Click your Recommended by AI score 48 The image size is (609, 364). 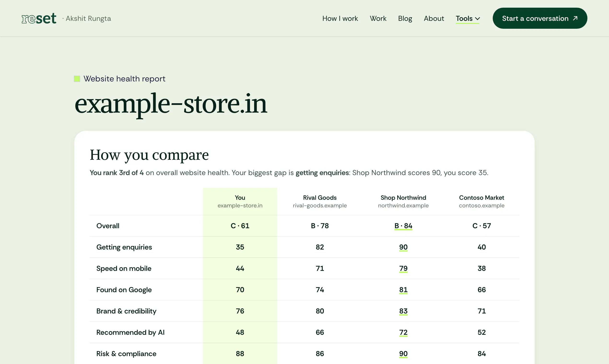[x=240, y=332]
